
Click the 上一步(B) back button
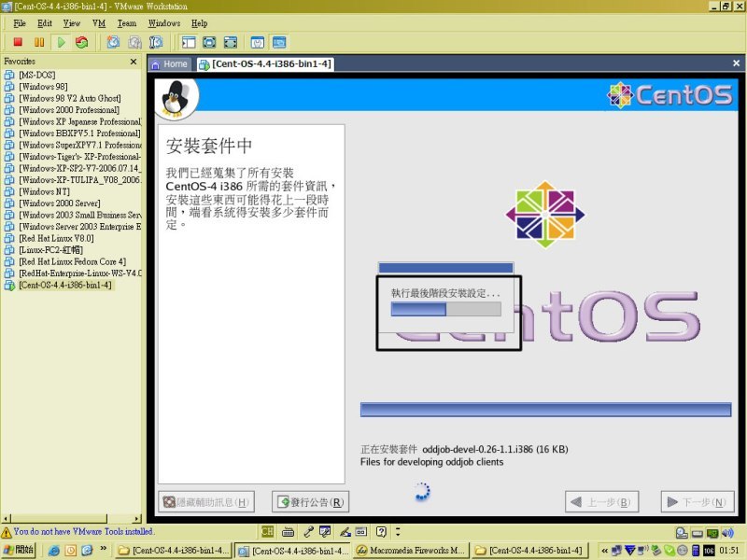[x=601, y=502]
